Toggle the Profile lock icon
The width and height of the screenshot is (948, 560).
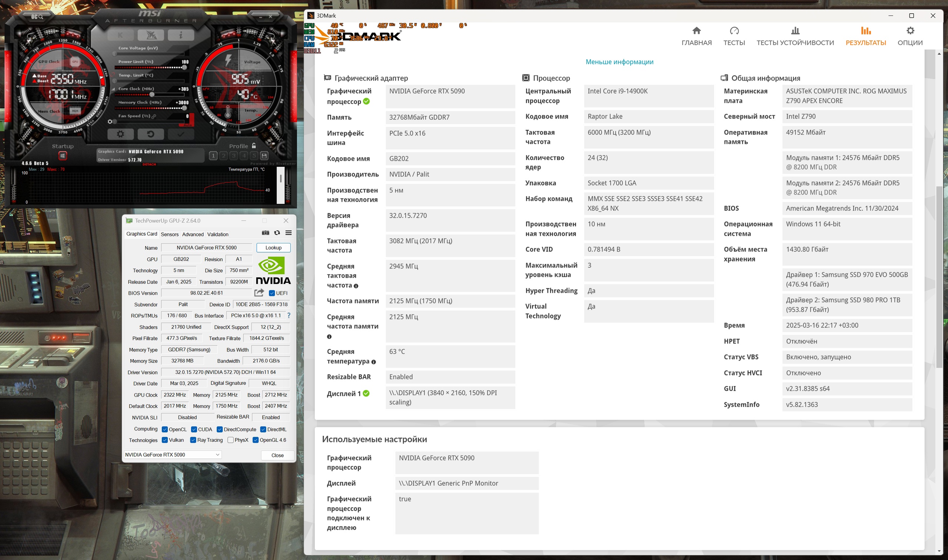tap(254, 146)
